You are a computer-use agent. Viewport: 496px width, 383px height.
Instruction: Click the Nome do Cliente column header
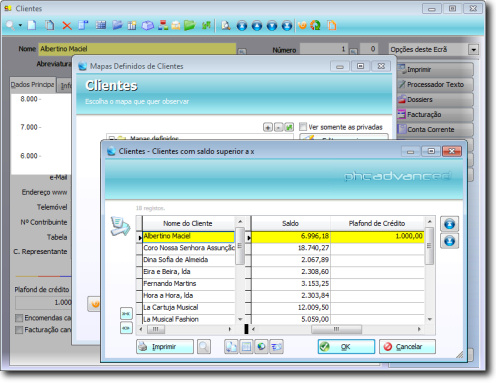point(188,223)
